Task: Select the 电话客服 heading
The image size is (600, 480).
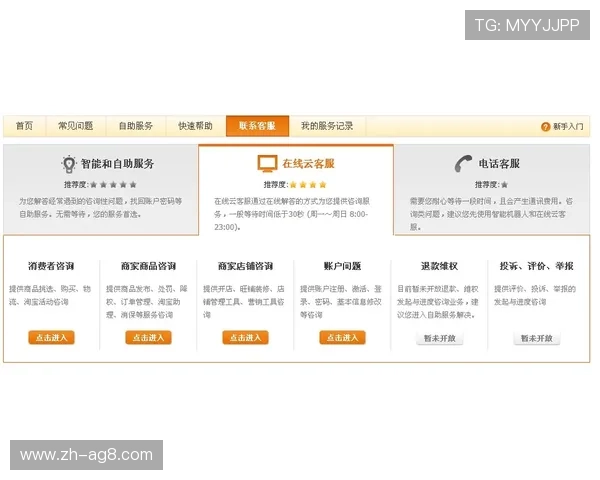Action: [x=499, y=164]
